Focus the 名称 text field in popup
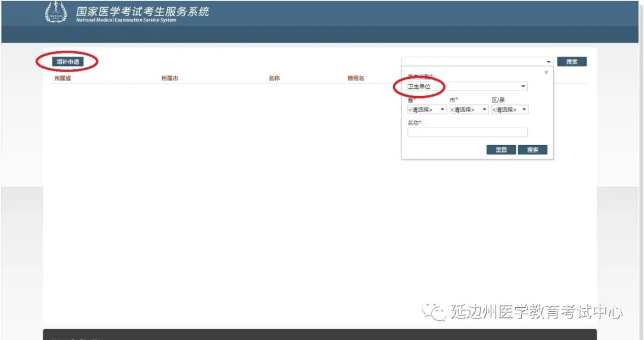The width and height of the screenshot is (644, 340). click(x=467, y=132)
